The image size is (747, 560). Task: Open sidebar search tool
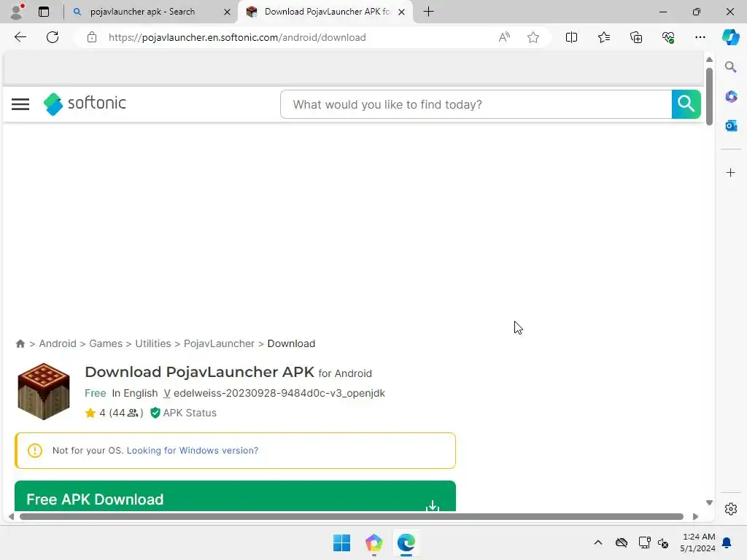tap(731, 67)
